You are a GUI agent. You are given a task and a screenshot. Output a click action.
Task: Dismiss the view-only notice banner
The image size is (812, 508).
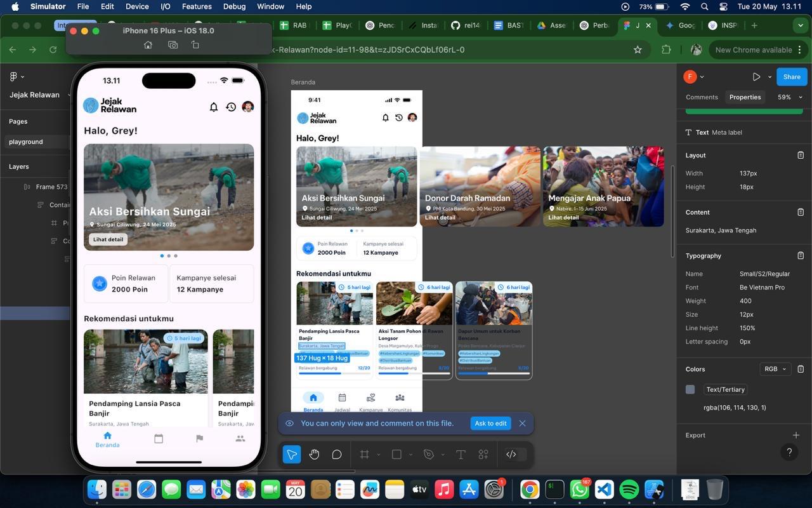[x=522, y=424]
